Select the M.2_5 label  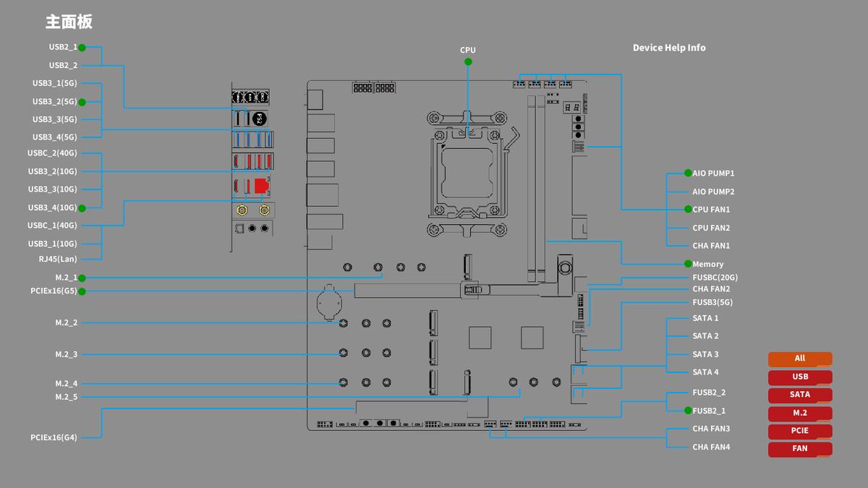pos(66,397)
